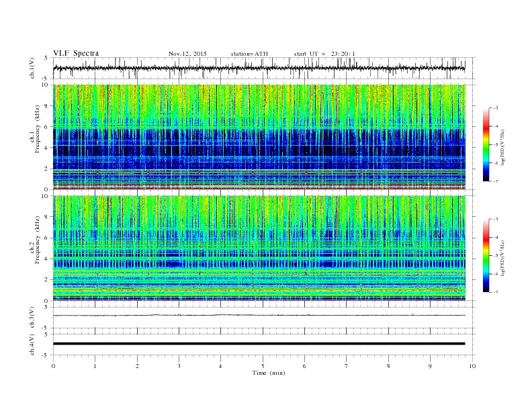Image resolution: width=532 pixels, height=411 pixels.
Task: Click the "8" kHz tick on ch.2 spectrogram
Action: click(x=47, y=217)
